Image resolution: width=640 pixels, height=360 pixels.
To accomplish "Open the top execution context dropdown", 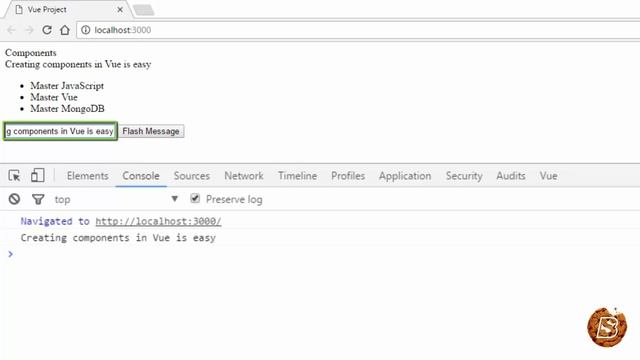I will pos(116,199).
